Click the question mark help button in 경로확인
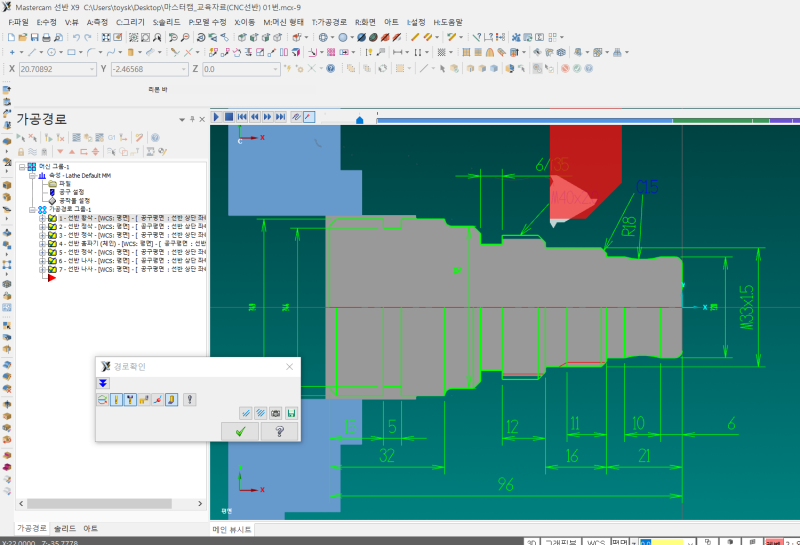 pyautogui.click(x=279, y=431)
